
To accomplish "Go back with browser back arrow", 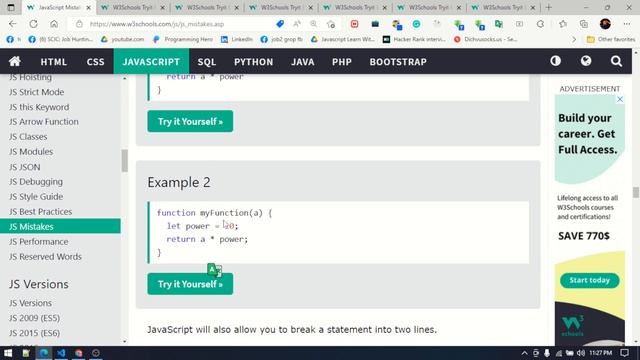I will pyautogui.click(x=13, y=24).
